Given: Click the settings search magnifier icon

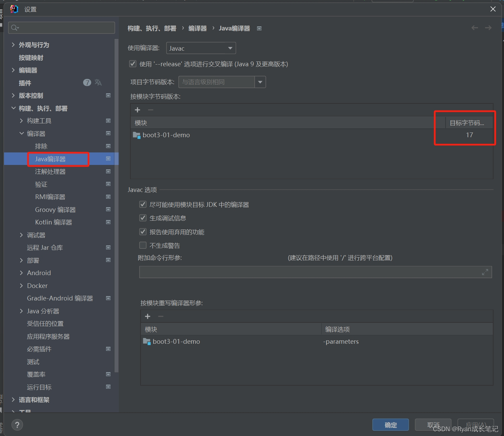Looking at the screenshot, I should [x=15, y=28].
